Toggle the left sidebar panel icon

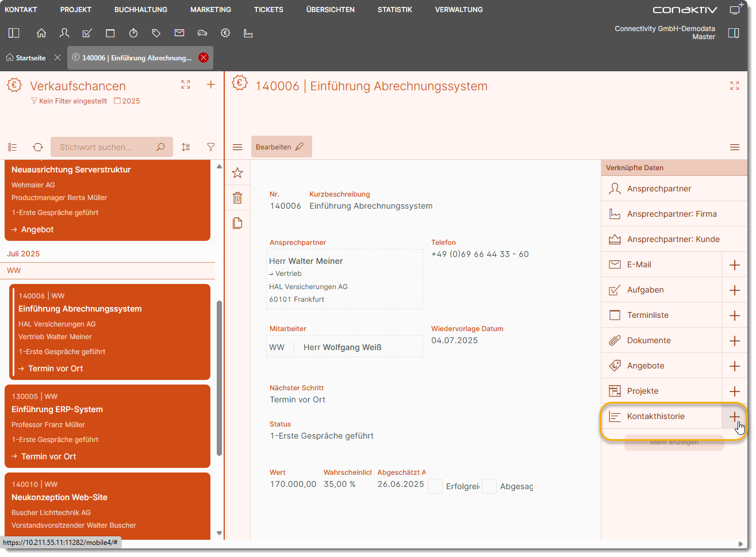pos(14,33)
